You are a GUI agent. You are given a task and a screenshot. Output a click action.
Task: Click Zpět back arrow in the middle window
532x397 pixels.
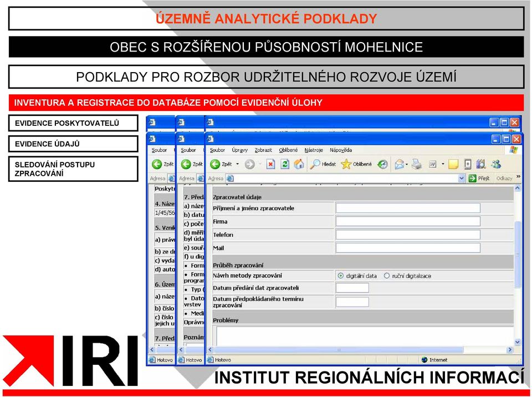186,164
